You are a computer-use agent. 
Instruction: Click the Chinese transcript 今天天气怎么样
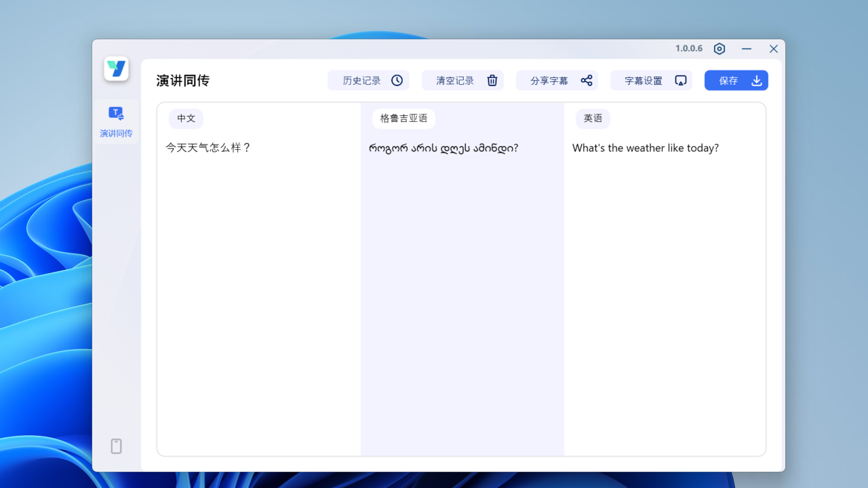coord(208,148)
